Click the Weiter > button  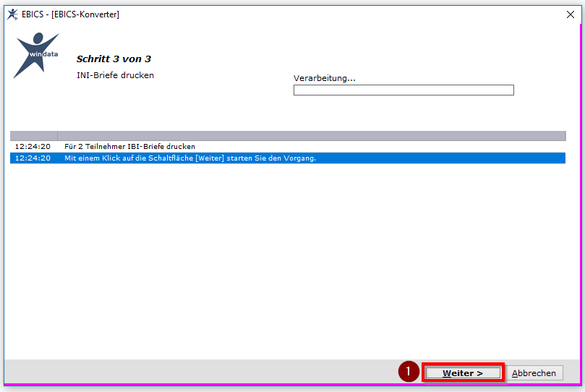pyautogui.click(x=463, y=372)
